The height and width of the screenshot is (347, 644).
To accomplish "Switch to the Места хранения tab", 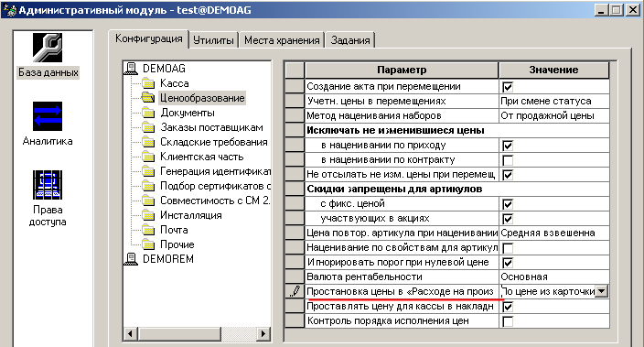I will (282, 40).
